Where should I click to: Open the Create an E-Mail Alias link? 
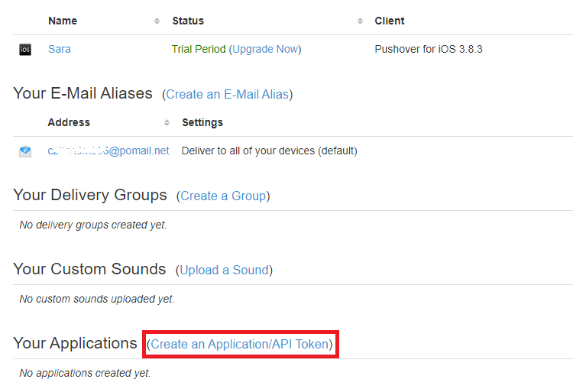tap(227, 94)
